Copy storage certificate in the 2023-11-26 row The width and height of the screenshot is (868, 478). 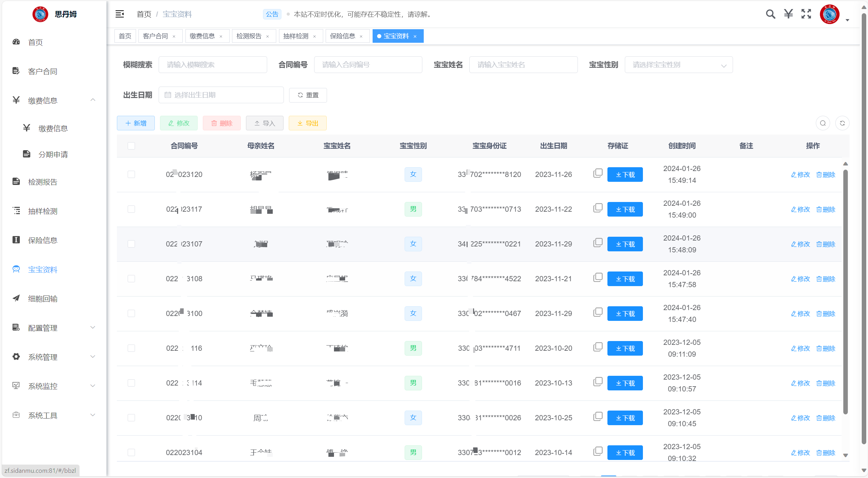pyautogui.click(x=598, y=173)
